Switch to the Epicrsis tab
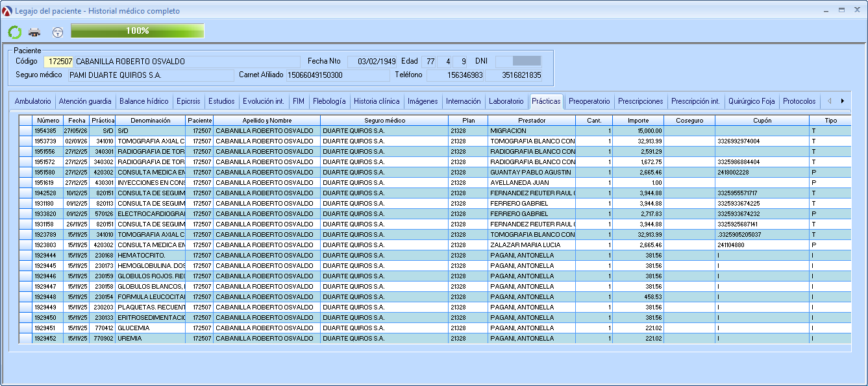This screenshot has width=868, height=386. [188, 101]
